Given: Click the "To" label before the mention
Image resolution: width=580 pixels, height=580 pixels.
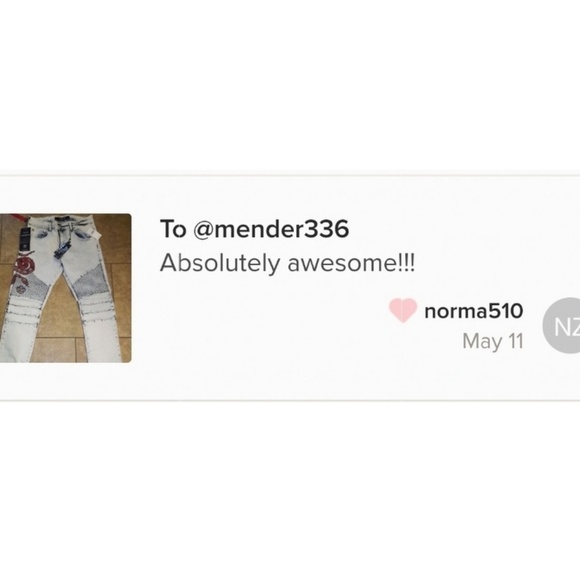Looking at the screenshot, I should point(173,229).
